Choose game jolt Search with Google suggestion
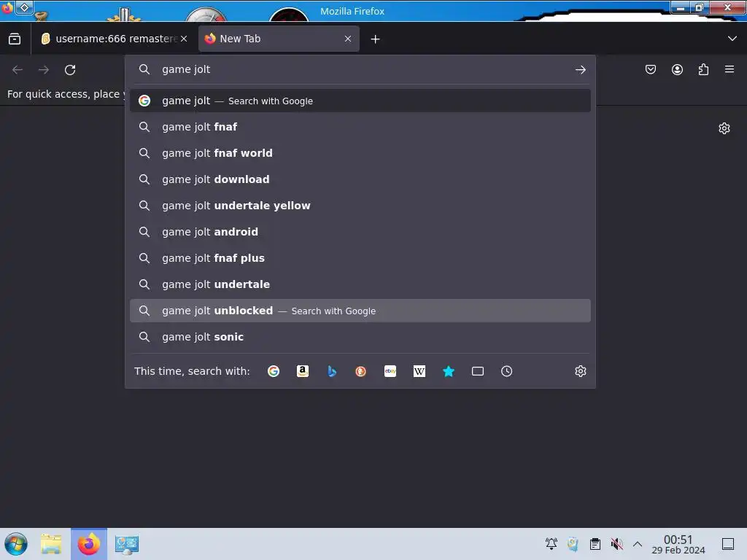This screenshot has width=747, height=560. point(360,101)
